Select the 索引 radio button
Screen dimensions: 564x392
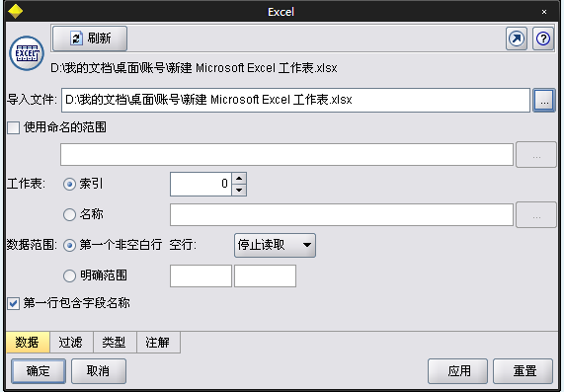69,184
